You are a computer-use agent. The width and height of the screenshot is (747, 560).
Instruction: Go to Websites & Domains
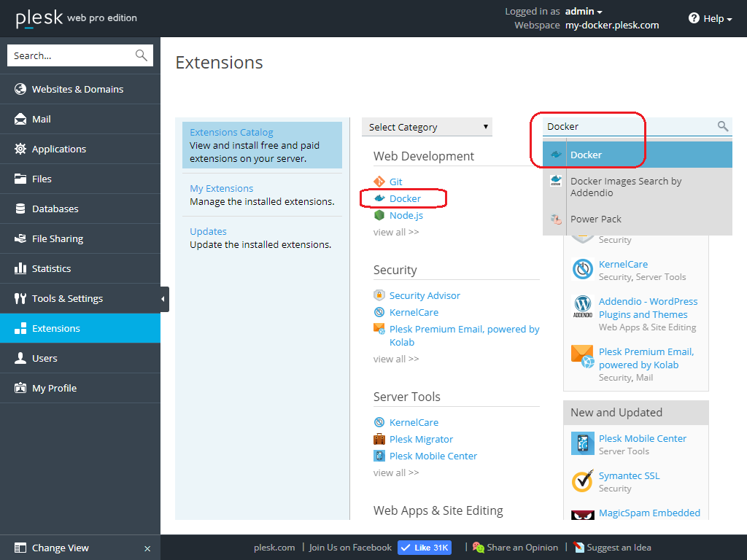tap(77, 89)
